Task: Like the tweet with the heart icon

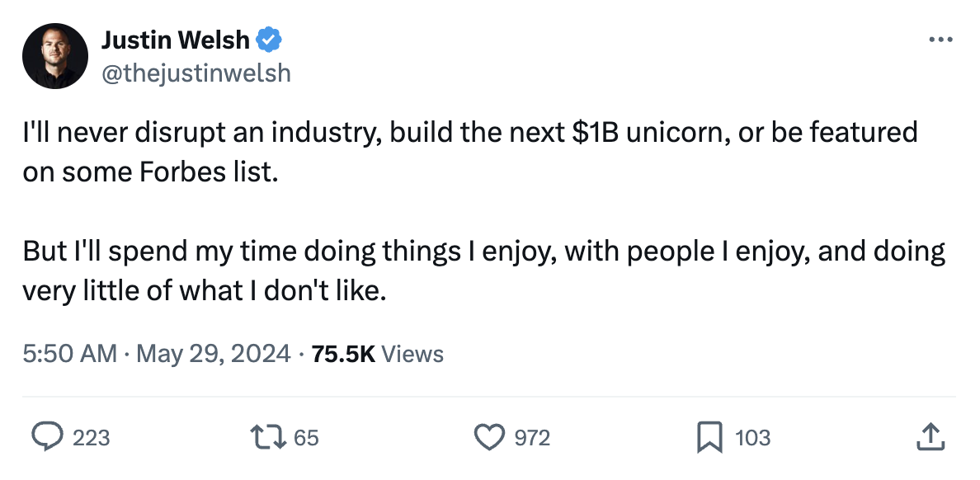Action: (491, 437)
